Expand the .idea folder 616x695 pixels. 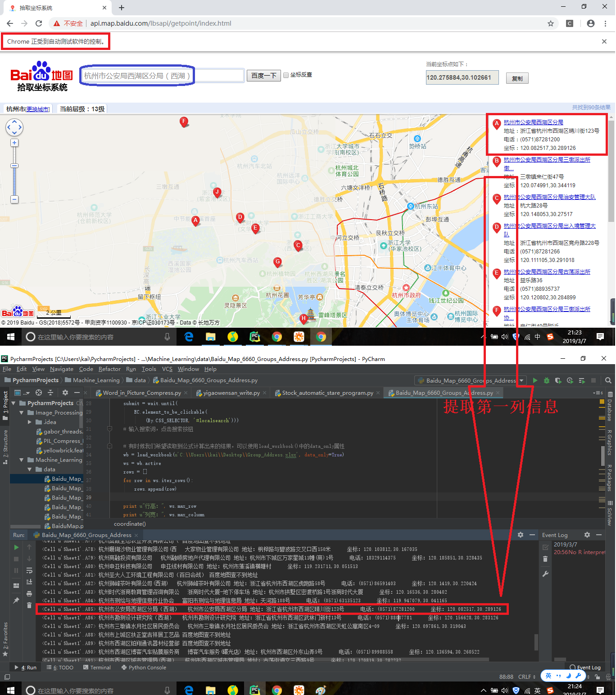click(x=30, y=422)
